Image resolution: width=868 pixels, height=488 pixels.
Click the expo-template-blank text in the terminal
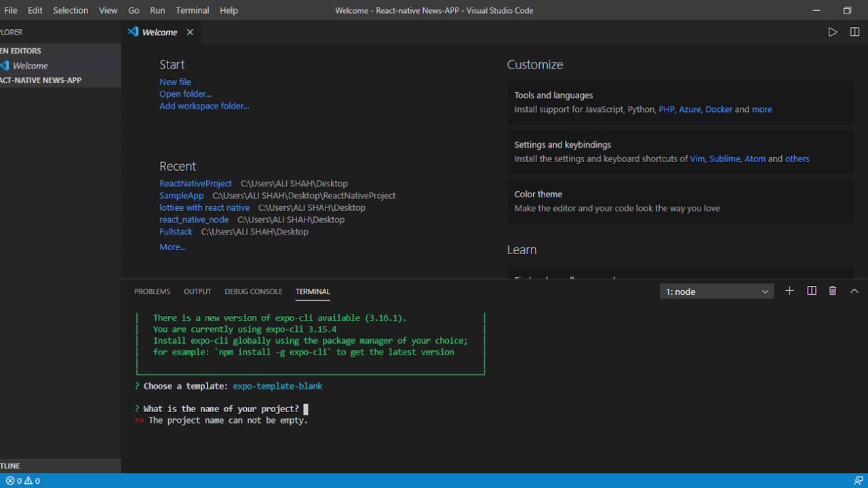point(277,386)
